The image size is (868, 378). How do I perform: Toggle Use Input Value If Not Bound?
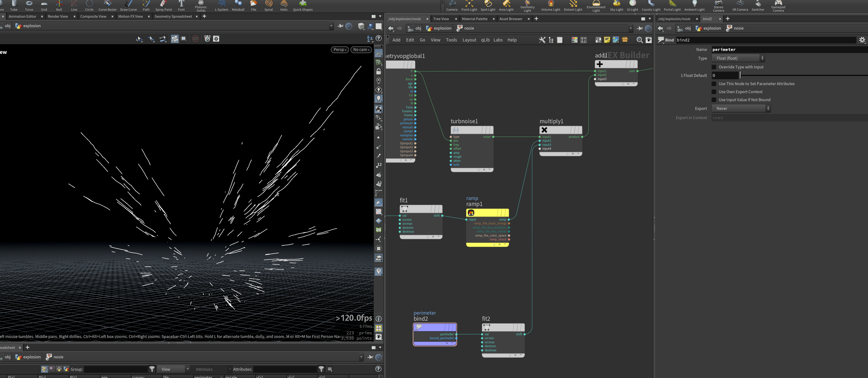coord(714,100)
